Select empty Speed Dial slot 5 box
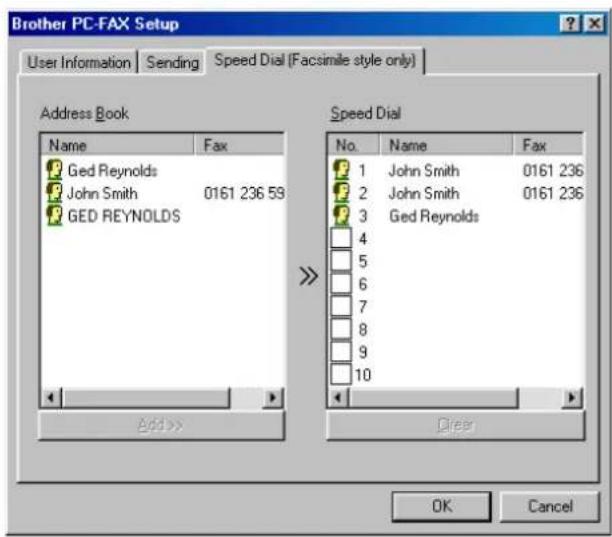Viewport: 612px width, 537px height. pyautogui.click(x=341, y=261)
